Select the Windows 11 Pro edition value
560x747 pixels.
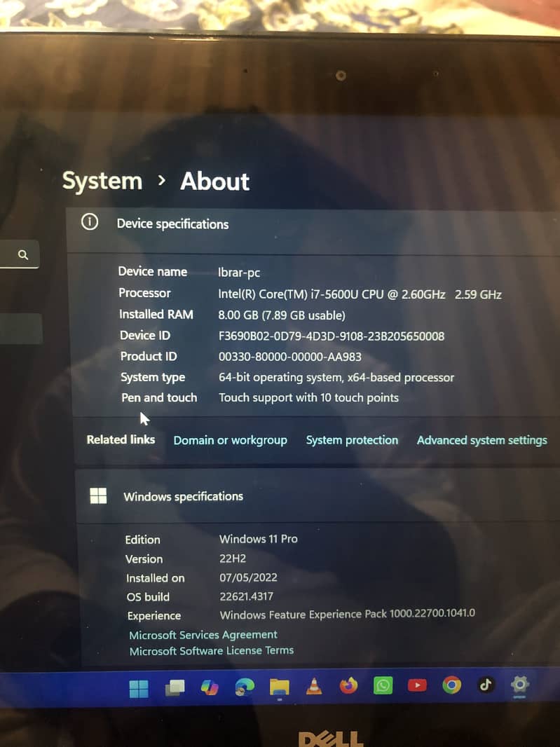tap(259, 539)
